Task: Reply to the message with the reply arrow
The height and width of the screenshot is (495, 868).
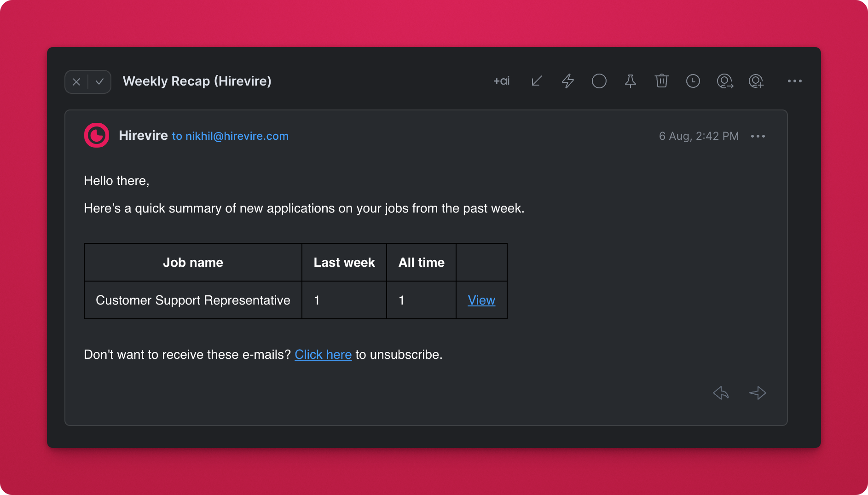Action: coord(721,393)
